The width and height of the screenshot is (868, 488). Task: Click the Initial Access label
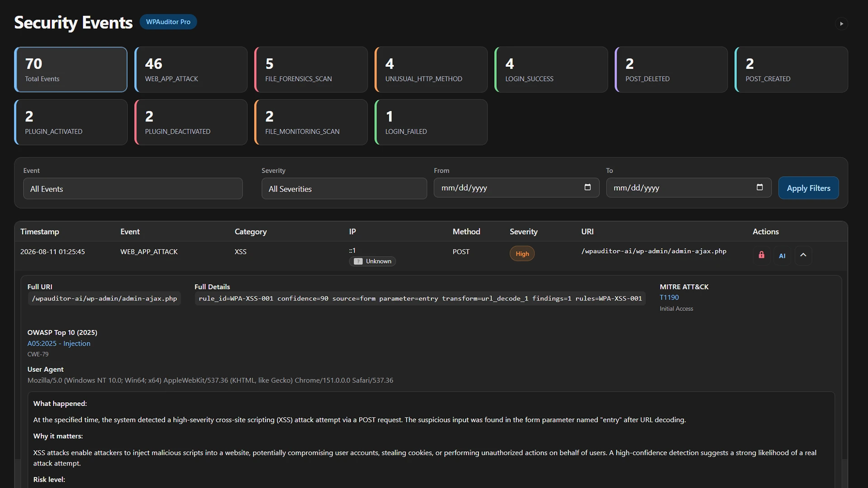point(676,309)
